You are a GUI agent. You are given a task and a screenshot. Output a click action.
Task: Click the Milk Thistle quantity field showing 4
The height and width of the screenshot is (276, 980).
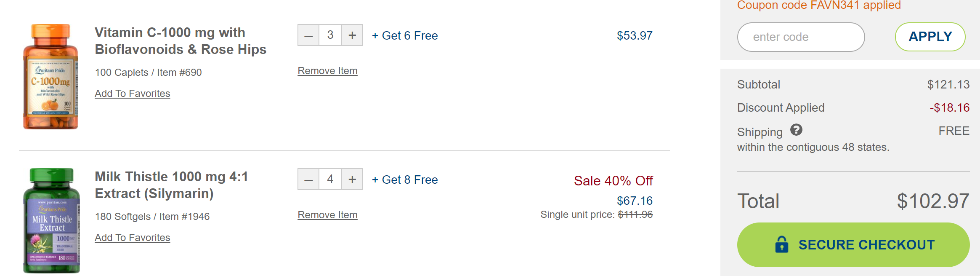click(330, 180)
